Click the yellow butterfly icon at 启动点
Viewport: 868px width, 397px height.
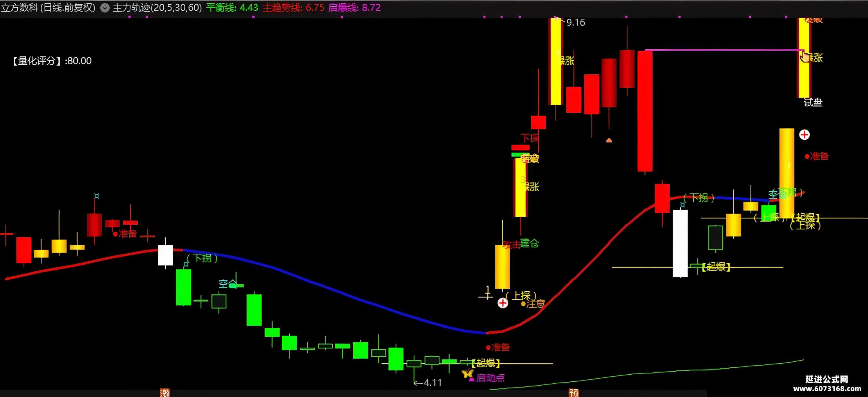pos(467,374)
